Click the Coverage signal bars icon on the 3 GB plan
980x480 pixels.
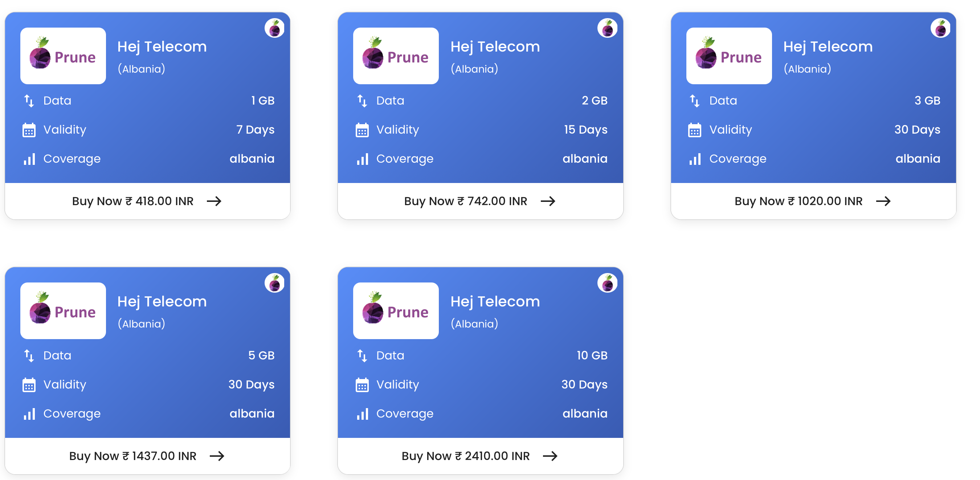pos(695,159)
